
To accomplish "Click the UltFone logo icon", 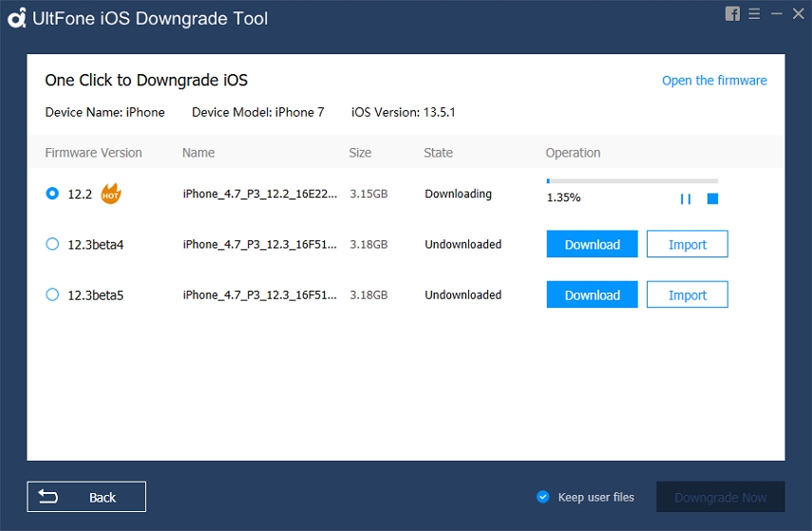I will [16, 18].
